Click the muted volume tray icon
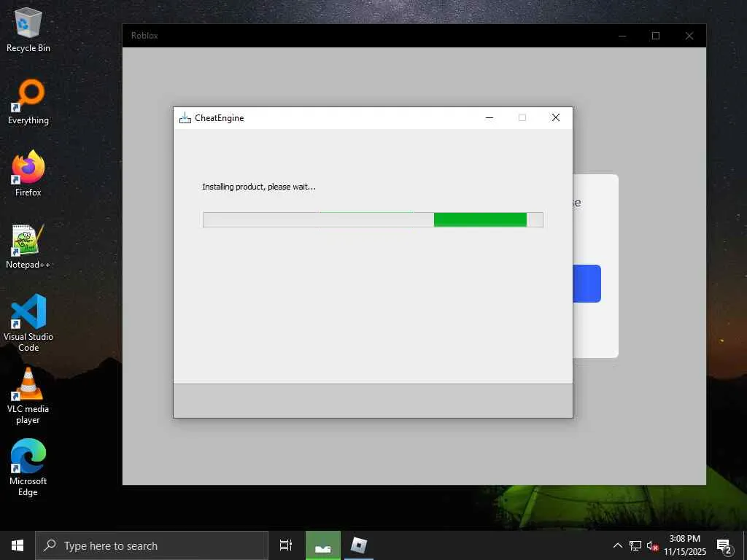 click(x=652, y=546)
